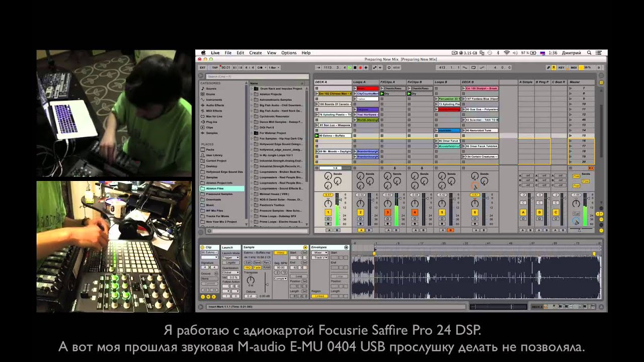Toggle return track A activator
Screen dimensions: 644x362
pyautogui.click(x=523, y=212)
